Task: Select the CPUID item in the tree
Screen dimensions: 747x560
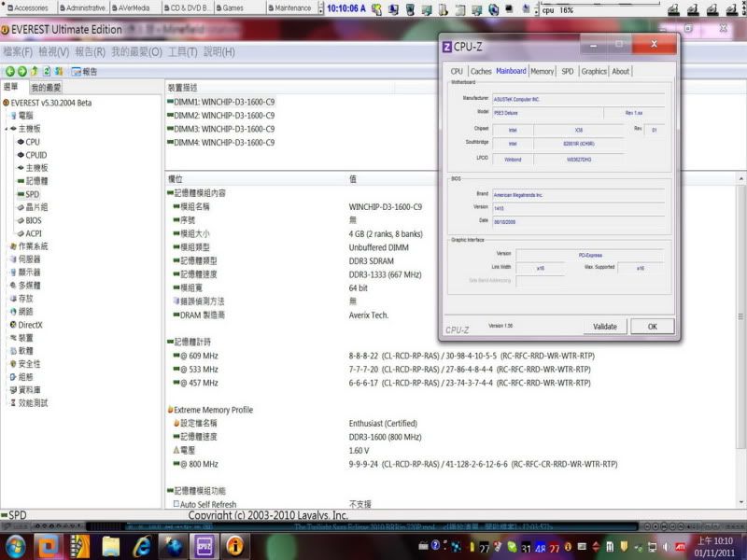Action: 32,155
